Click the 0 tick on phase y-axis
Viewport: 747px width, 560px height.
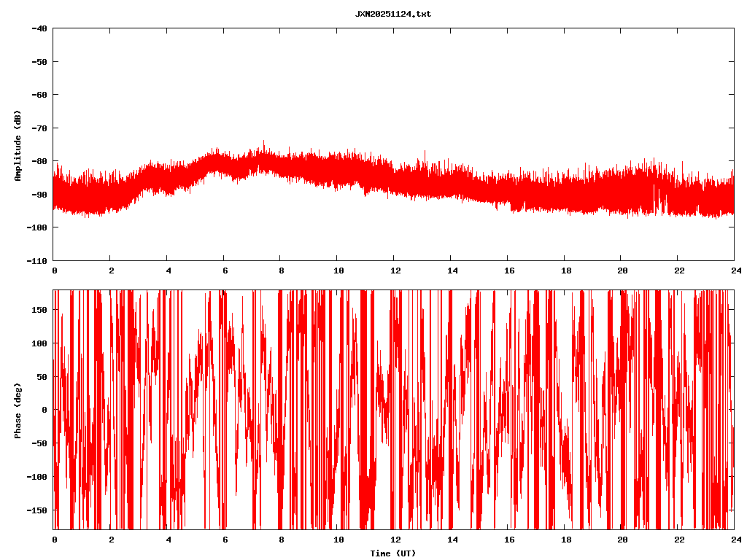[x=45, y=410]
